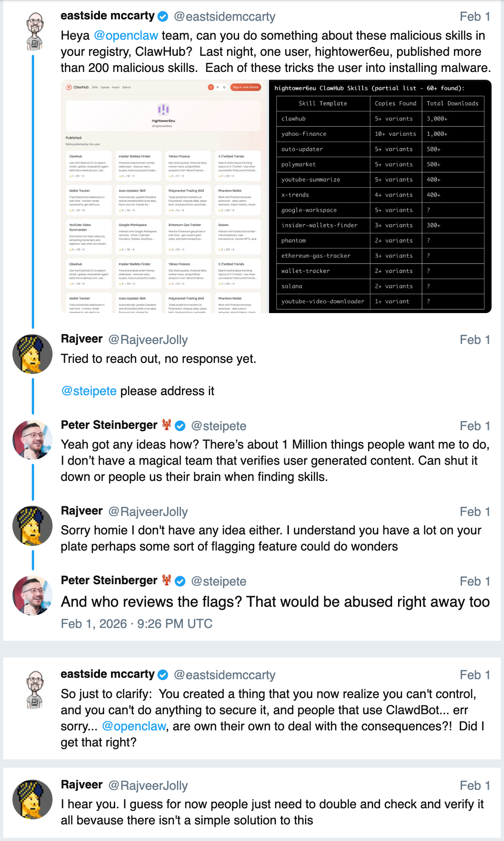Click verified badge beside eastside mccarty in the Heya tweet
504x841 pixels.
163,17
